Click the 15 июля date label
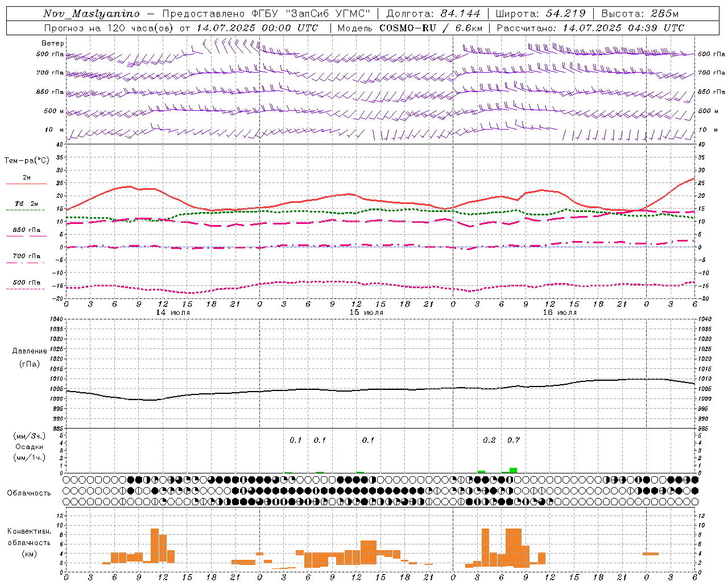 pyautogui.click(x=366, y=313)
